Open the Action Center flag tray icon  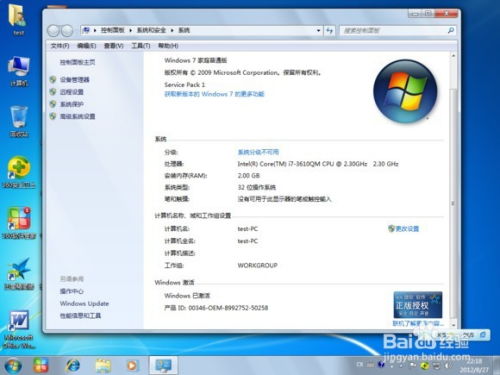[x=413, y=365]
